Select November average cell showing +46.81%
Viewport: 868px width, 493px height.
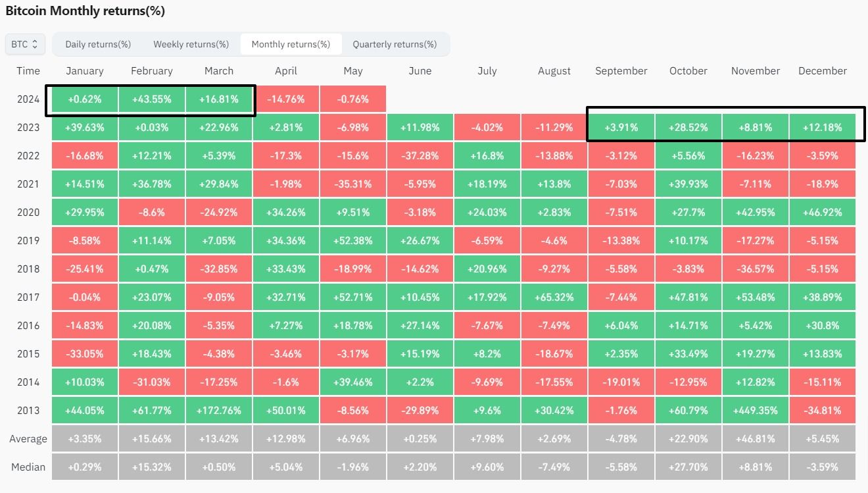[x=756, y=439]
